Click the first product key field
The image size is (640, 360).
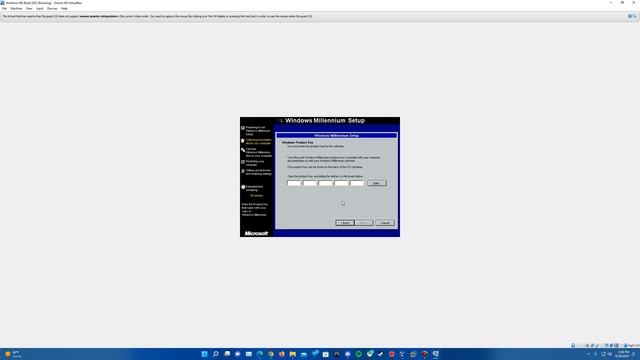[x=294, y=183]
